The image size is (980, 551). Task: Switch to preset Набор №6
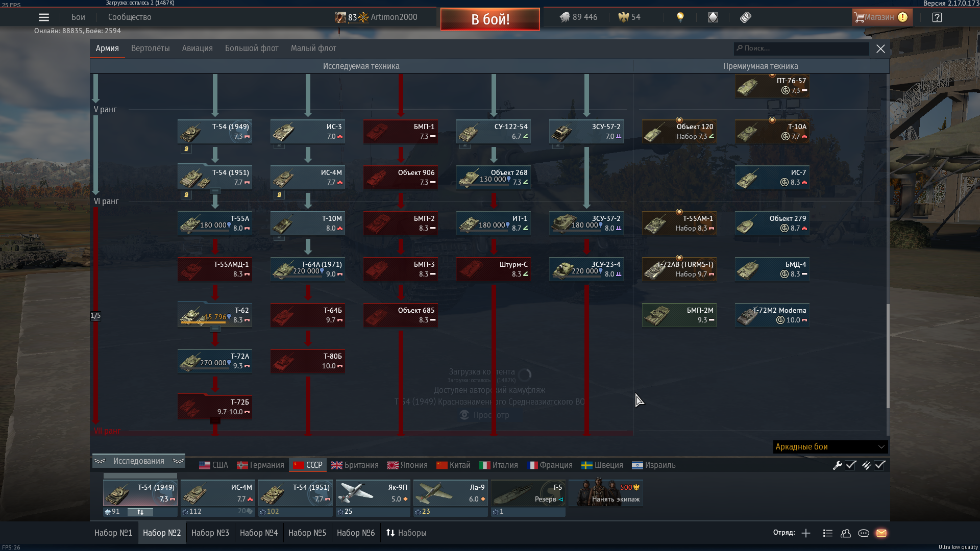click(356, 533)
